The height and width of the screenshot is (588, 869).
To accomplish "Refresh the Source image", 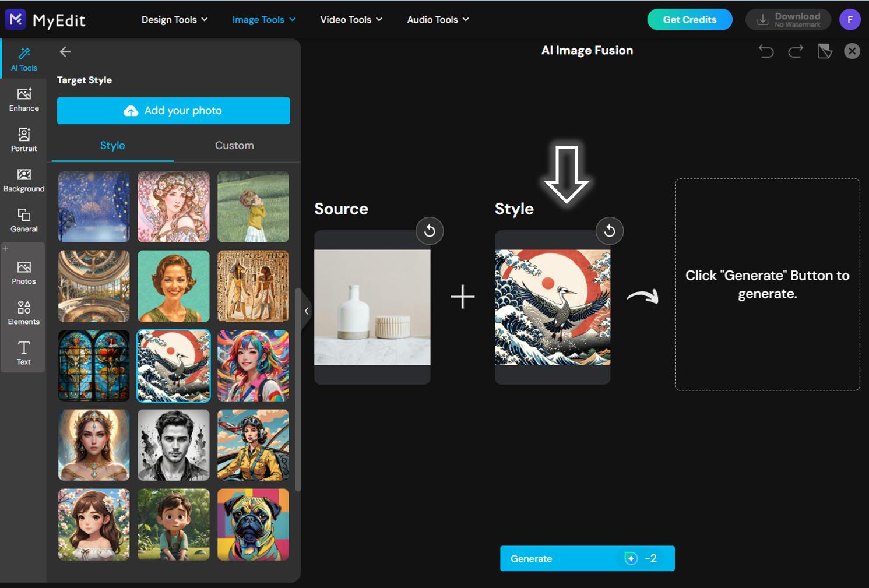I will click(x=430, y=231).
